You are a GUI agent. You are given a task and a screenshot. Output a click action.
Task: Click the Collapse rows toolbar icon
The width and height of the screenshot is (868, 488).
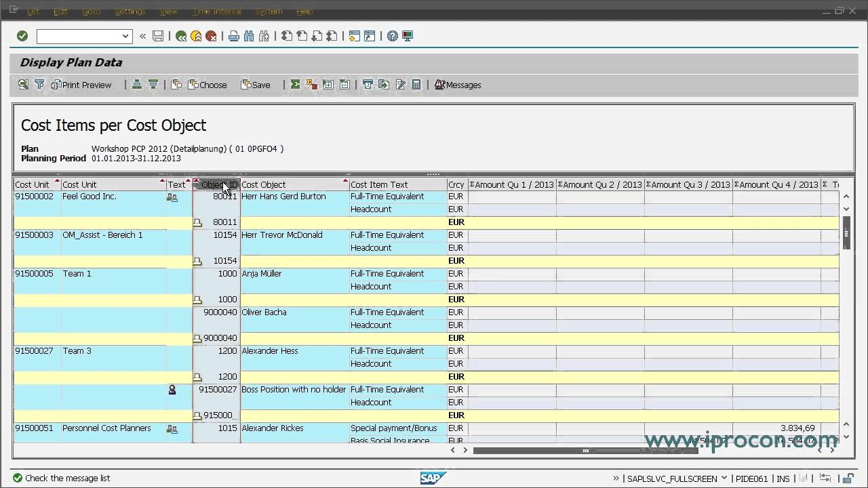pyautogui.click(x=344, y=85)
